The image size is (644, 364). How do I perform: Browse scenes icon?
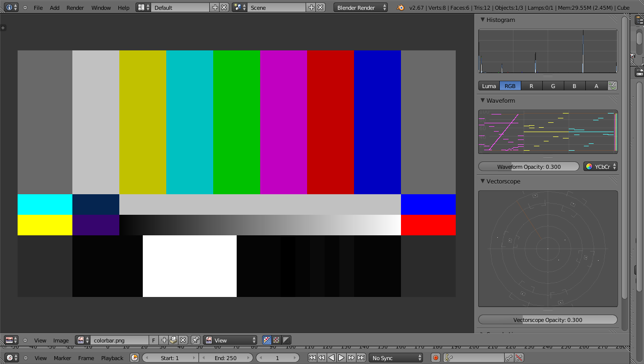coord(240,7)
